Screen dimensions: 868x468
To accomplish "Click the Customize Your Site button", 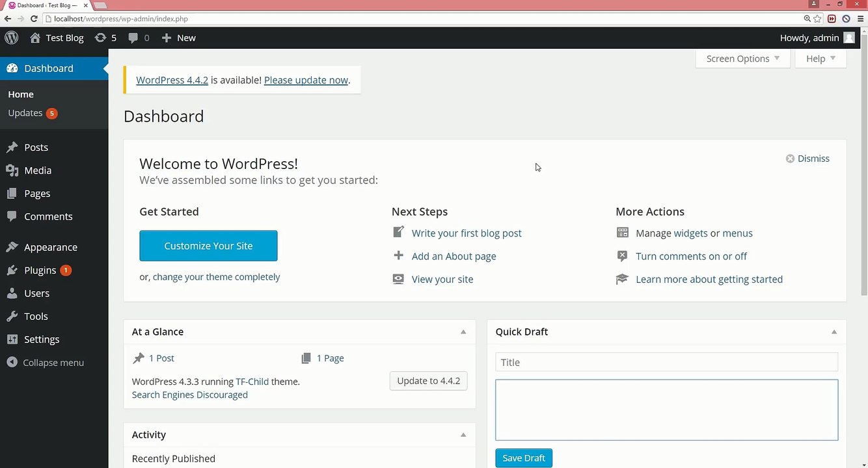I will (208, 246).
